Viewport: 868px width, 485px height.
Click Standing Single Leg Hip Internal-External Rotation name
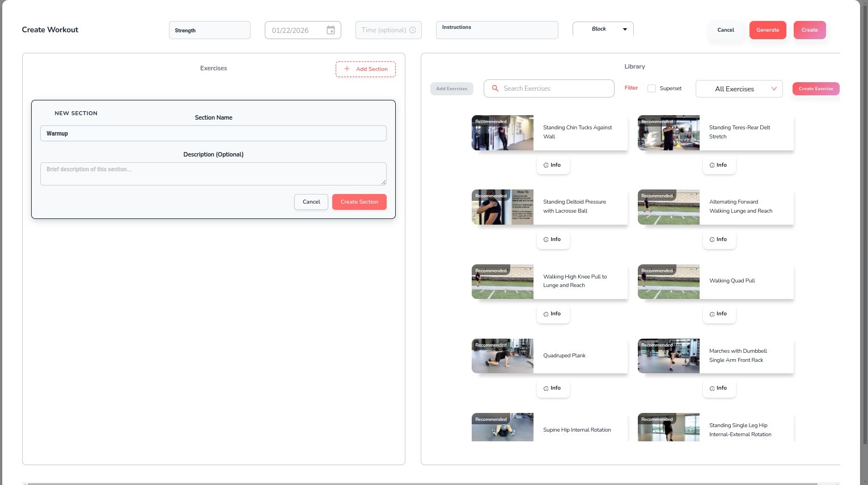point(740,430)
